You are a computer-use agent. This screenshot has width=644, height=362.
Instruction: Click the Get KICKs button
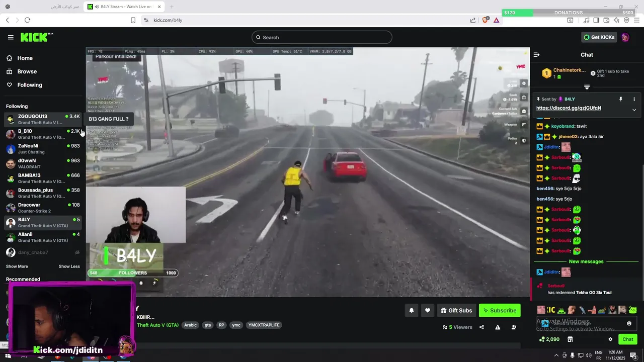(599, 37)
